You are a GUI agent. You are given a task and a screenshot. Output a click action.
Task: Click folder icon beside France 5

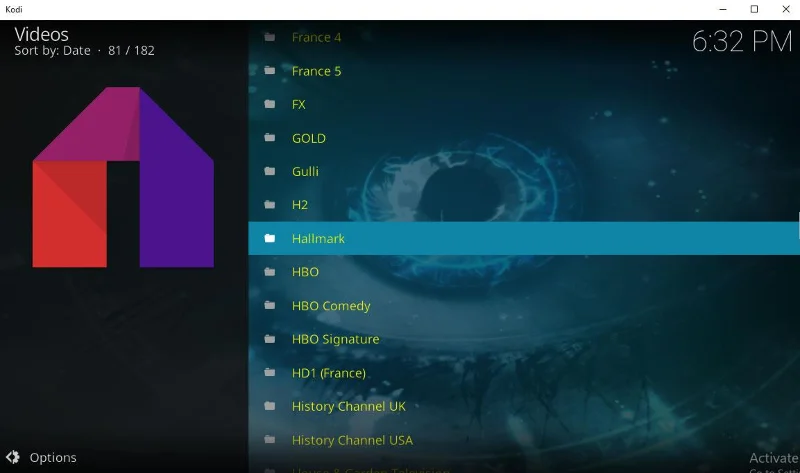270,70
